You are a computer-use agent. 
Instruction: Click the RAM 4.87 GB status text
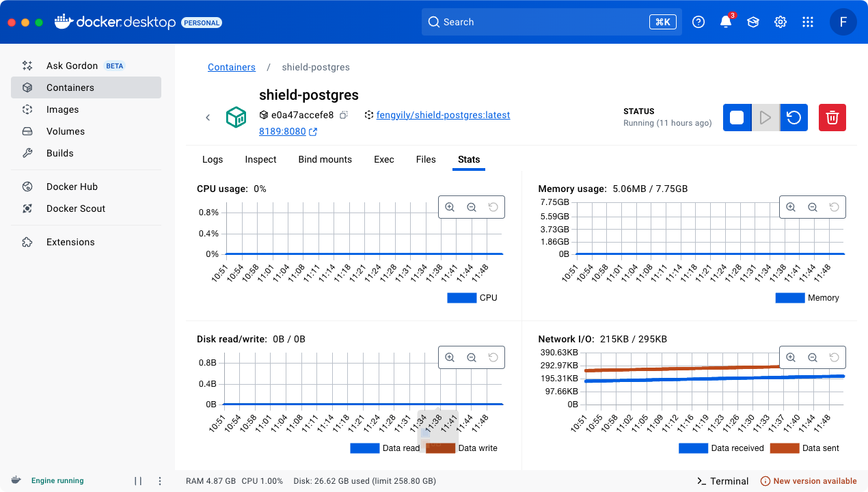point(211,481)
